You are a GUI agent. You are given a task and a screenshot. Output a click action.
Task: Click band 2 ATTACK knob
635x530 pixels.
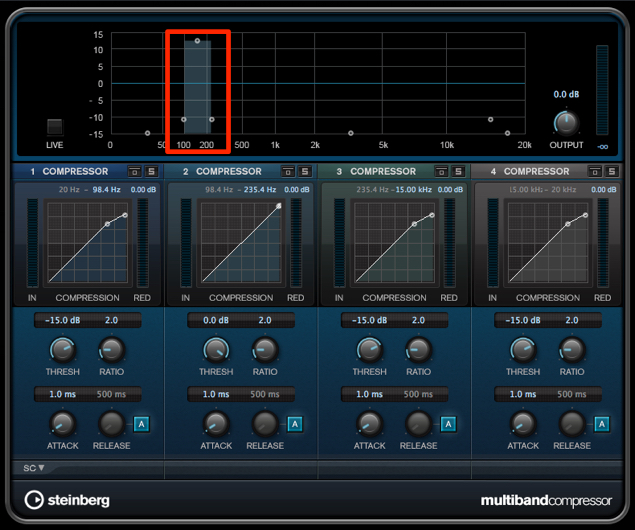pyautogui.click(x=216, y=424)
